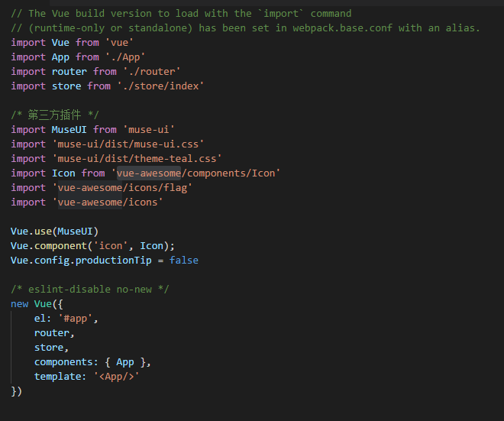Image resolution: width=504 pixels, height=421 pixels.
Task: Click the MuseUI import identifier
Action: [69, 130]
